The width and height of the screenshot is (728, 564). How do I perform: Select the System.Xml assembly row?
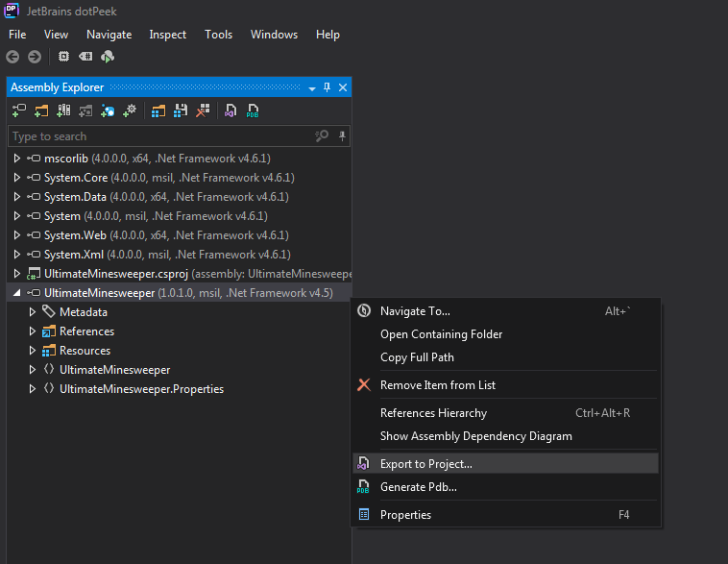(x=180, y=255)
